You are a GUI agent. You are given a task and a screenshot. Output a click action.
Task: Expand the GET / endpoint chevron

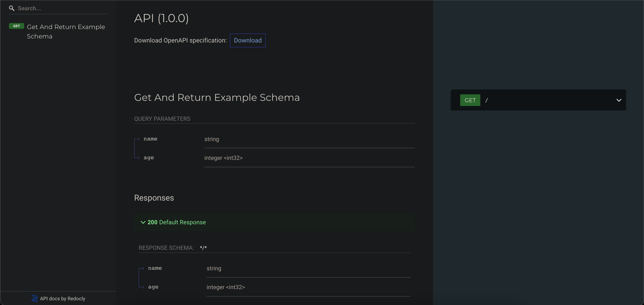(619, 100)
